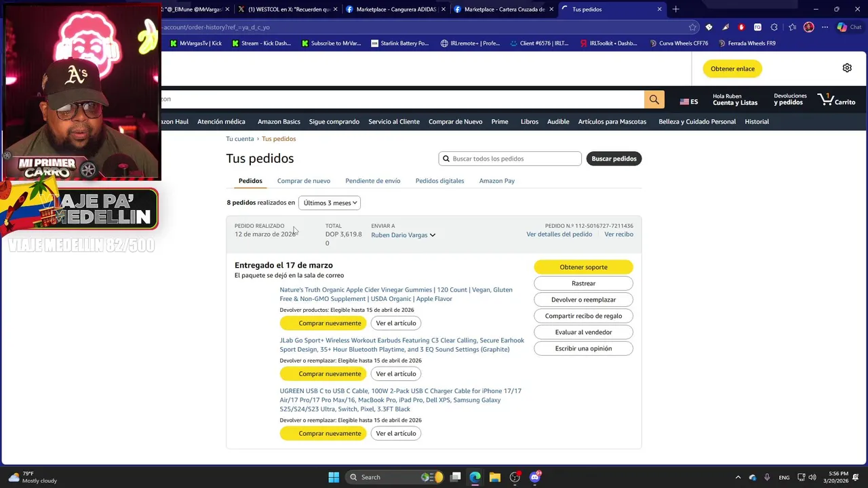
Task: Open Ver recibo link
Action: point(618,235)
